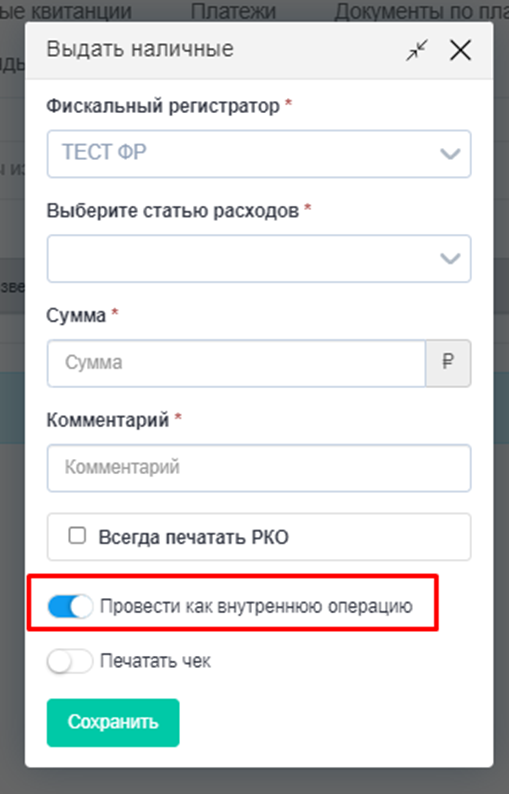Open the 'ТЕСТ ФР' combo box
Image resolution: width=509 pixels, height=794 pixels.
(259, 153)
